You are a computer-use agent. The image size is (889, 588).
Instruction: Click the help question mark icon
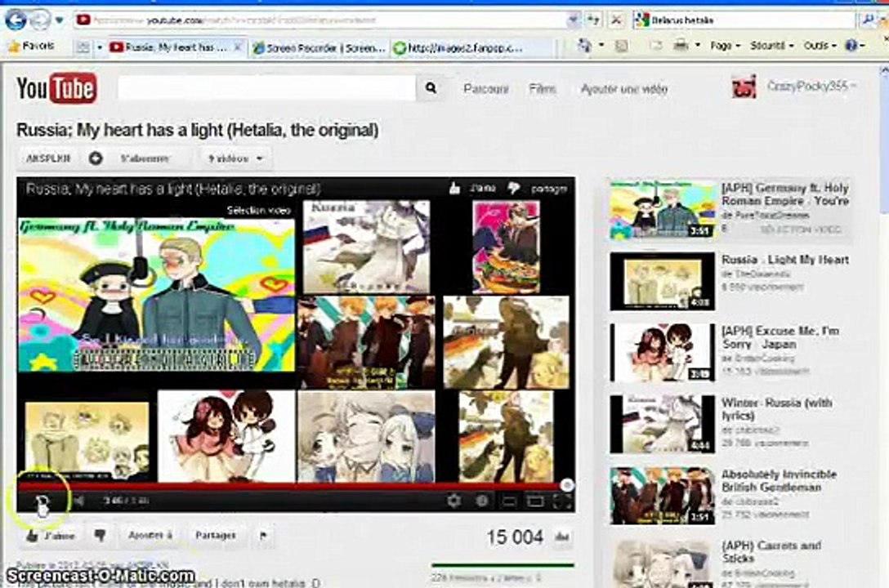851,45
